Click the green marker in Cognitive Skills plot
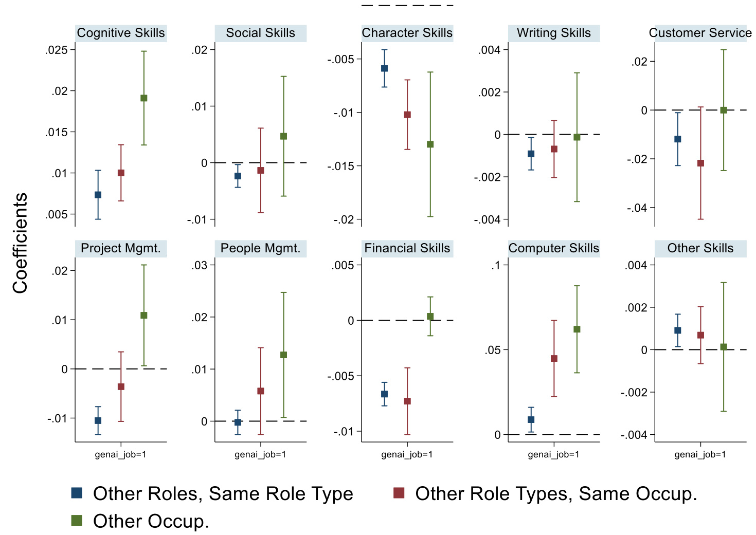 tap(144, 98)
